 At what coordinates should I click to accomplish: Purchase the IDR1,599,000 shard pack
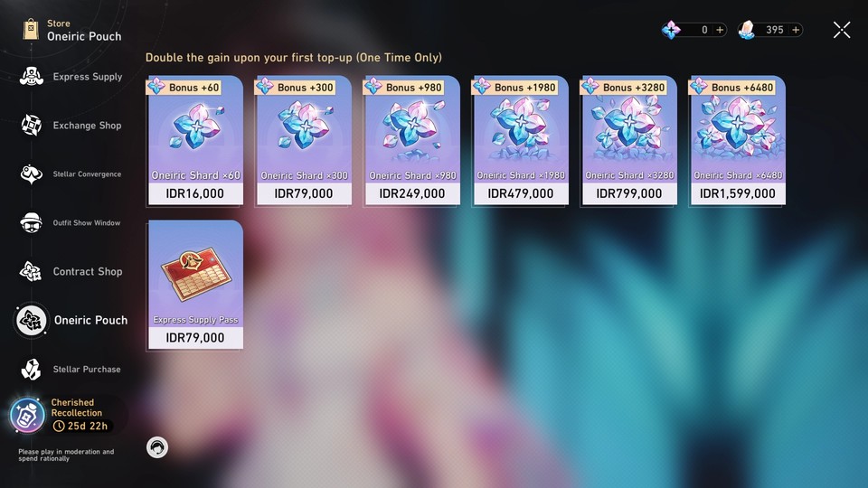coord(738,141)
